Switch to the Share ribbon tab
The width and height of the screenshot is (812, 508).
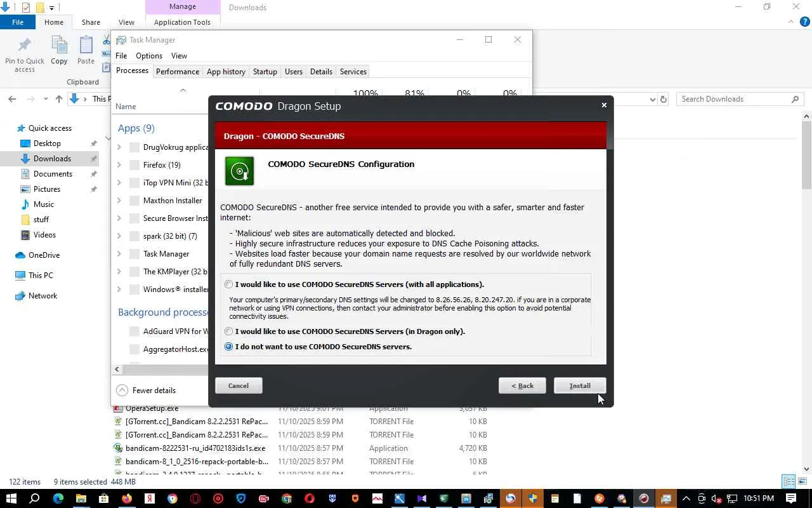tap(91, 22)
